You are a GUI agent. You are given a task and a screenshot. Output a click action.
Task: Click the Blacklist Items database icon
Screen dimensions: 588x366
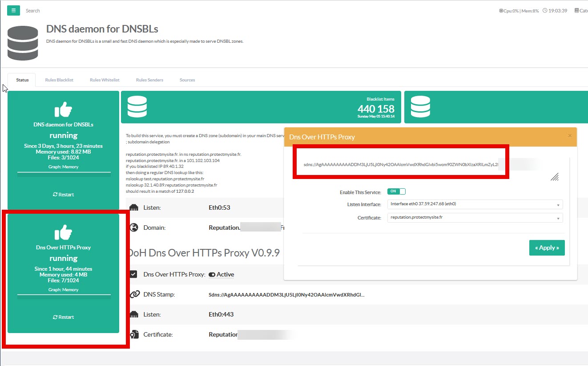coord(137,107)
